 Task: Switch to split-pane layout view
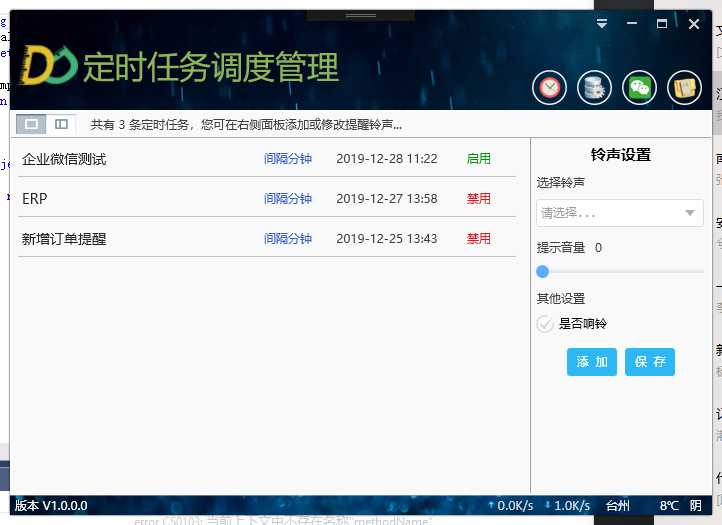click(61, 124)
